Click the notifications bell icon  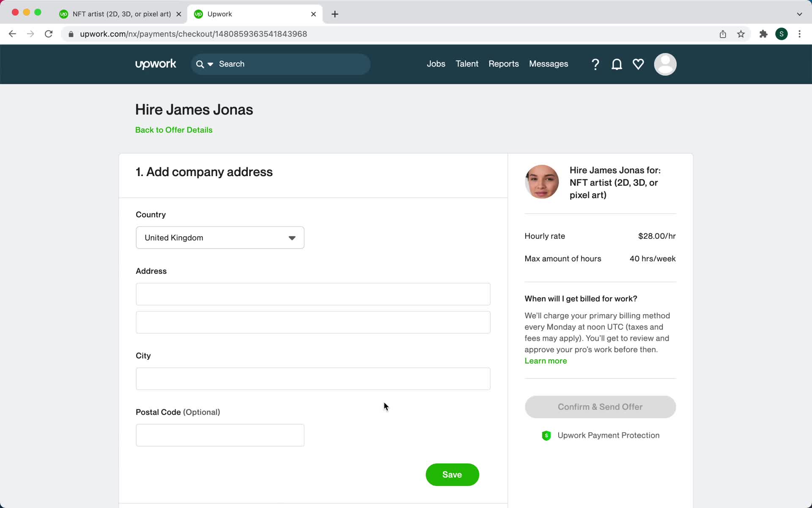click(617, 64)
